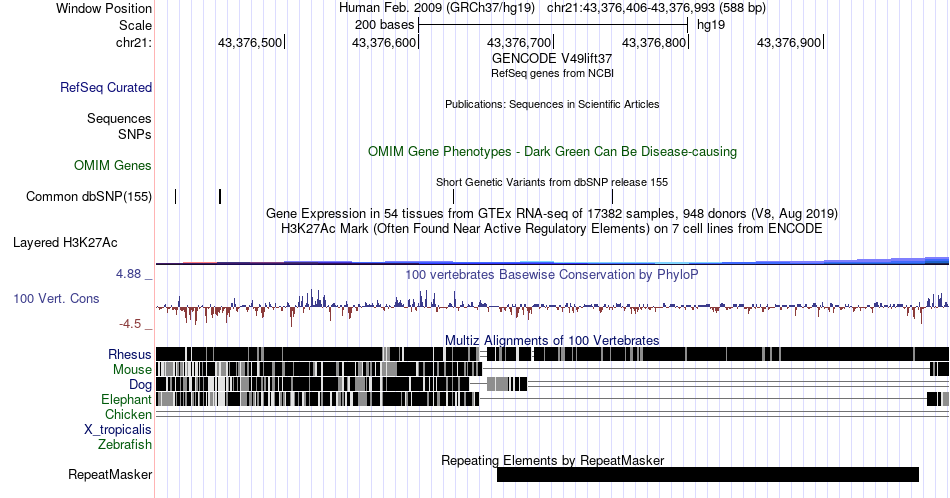Click the GTEx Gene Expression track title

pyautogui.click(x=552, y=213)
